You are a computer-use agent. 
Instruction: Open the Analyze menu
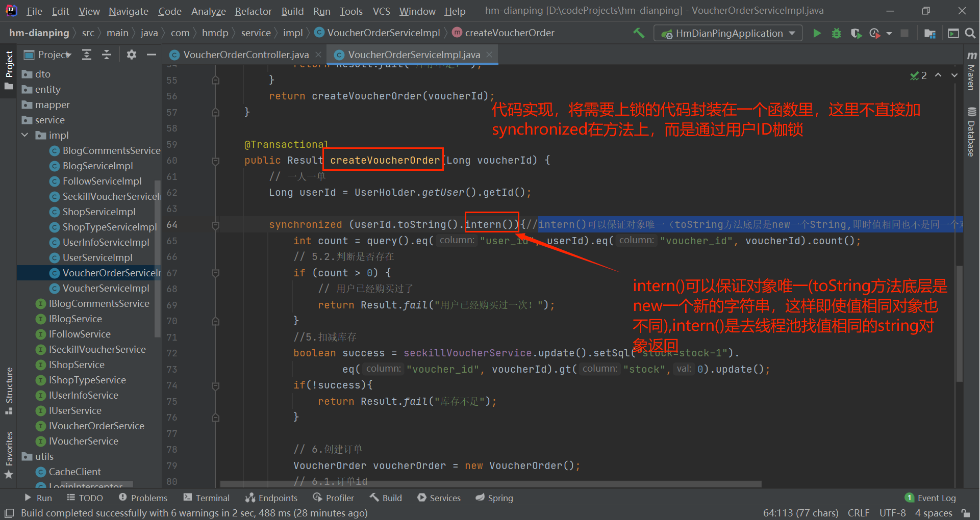(208, 11)
